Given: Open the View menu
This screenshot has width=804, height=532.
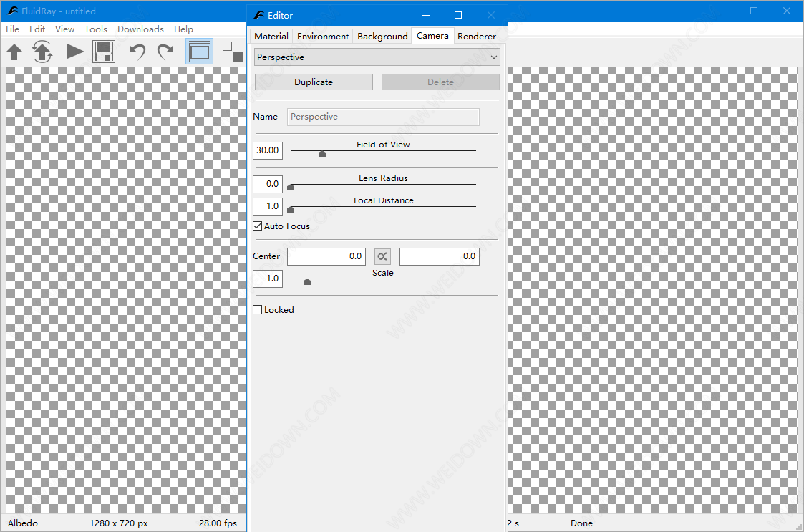Looking at the screenshot, I should pyautogui.click(x=64, y=29).
